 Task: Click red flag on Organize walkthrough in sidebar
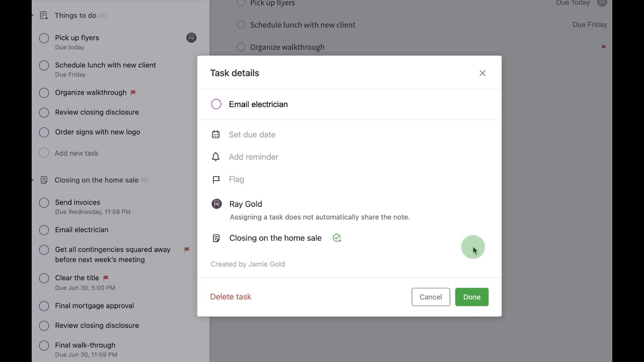[133, 93]
